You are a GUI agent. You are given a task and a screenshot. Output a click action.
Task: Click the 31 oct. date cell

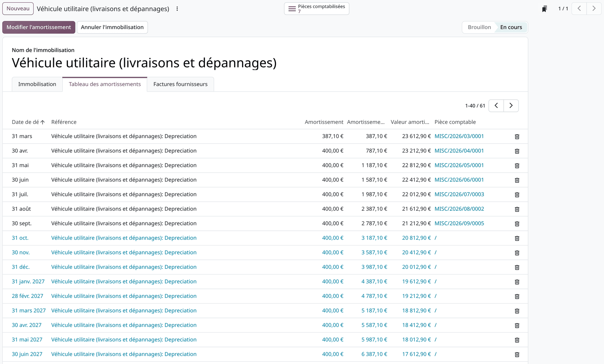tap(20, 238)
